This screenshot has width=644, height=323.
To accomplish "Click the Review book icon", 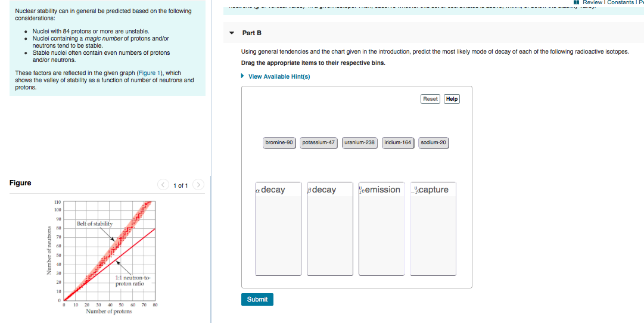I will coord(577,2).
